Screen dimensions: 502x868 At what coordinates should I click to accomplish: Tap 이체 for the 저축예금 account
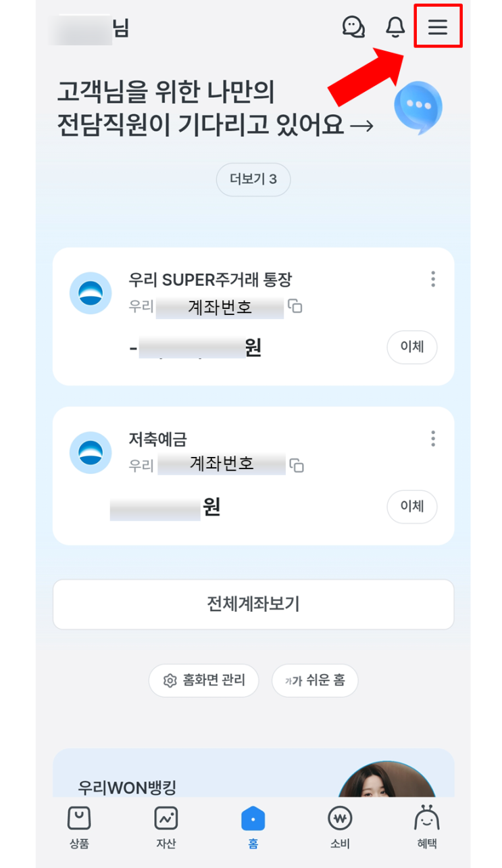(411, 506)
